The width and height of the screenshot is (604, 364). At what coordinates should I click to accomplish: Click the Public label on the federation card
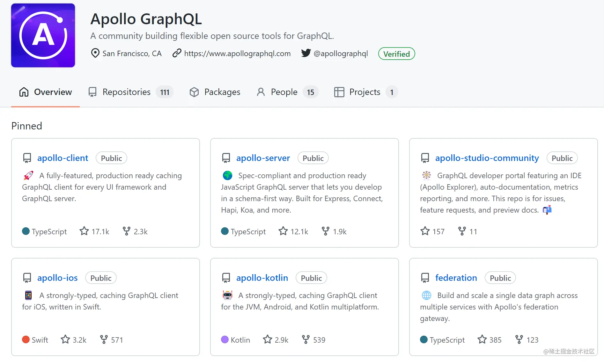[500, 278]
